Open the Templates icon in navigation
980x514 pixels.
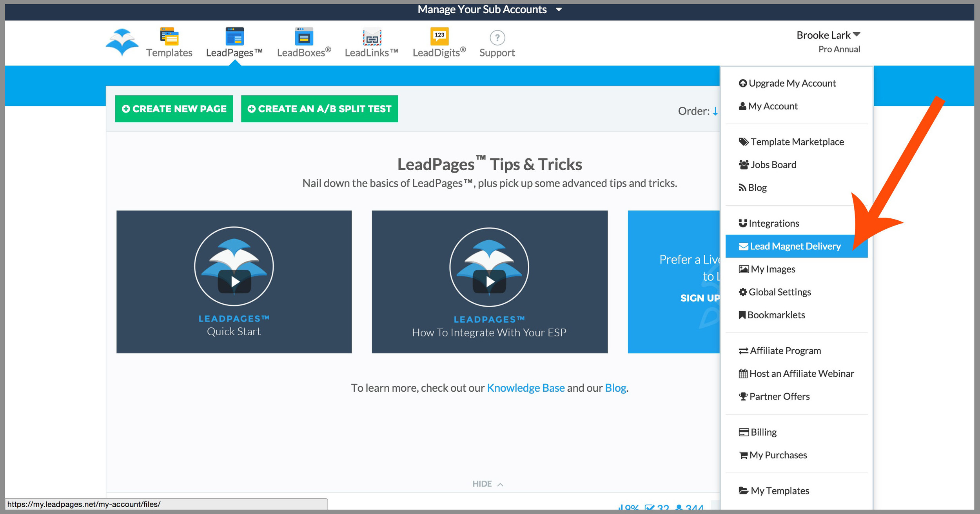[x=169, y=36]
